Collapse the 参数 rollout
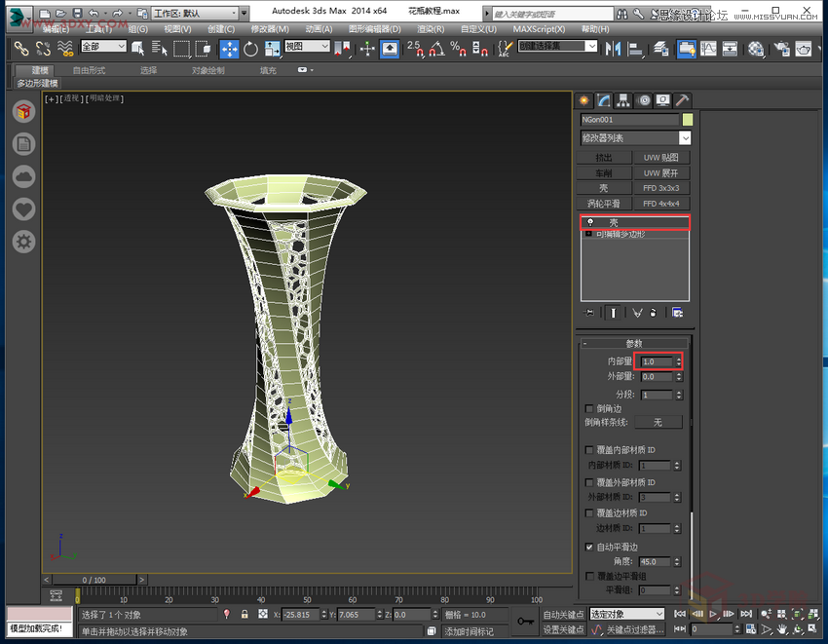Viewport: 828px width, 644px height. (x=634, y=343)
